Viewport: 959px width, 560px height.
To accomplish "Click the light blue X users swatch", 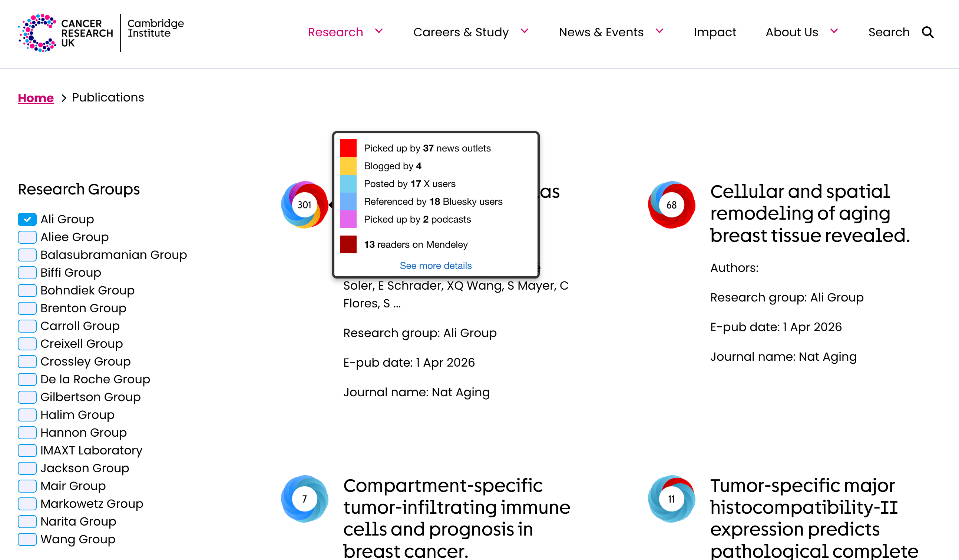I will [x=348, y=184].
